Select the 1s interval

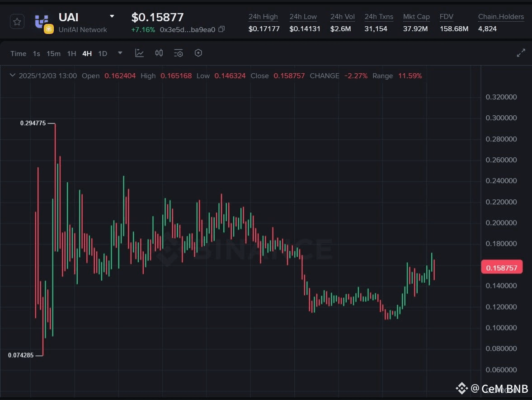(36, 54)
